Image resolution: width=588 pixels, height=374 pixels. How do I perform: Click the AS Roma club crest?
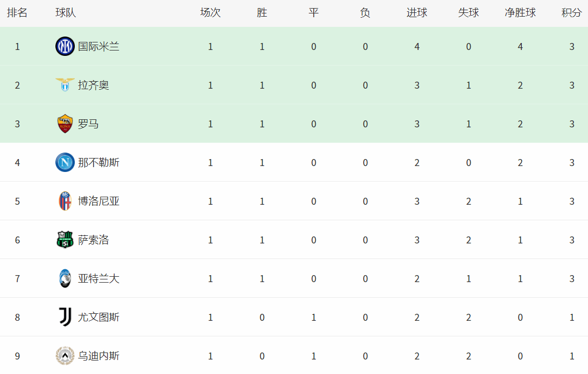coord(65,124)
